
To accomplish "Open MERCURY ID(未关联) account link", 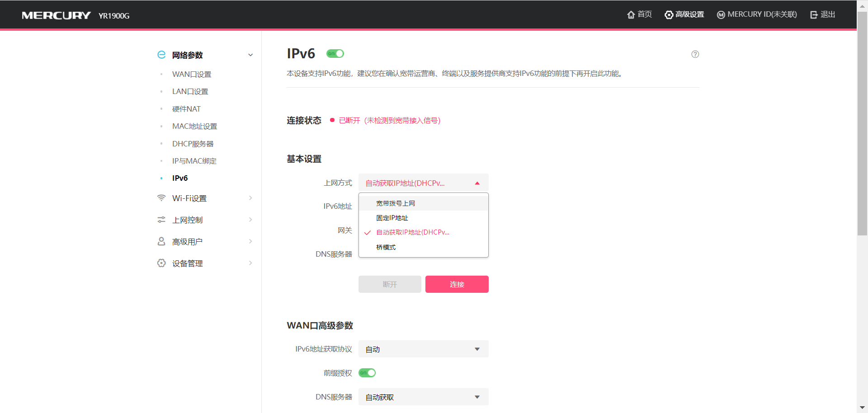I will (x=756, y=14).
